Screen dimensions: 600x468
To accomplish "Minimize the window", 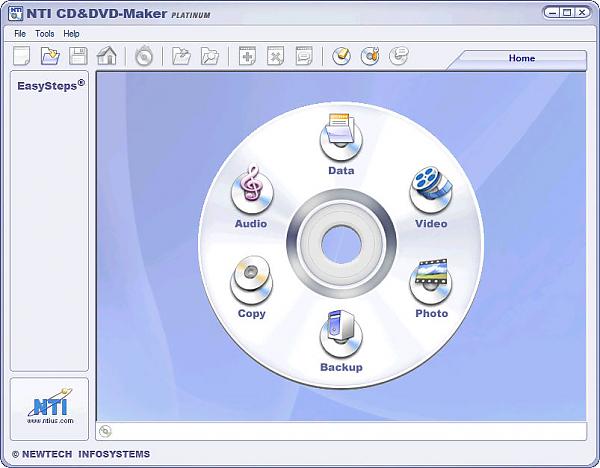I will point(553,13).
